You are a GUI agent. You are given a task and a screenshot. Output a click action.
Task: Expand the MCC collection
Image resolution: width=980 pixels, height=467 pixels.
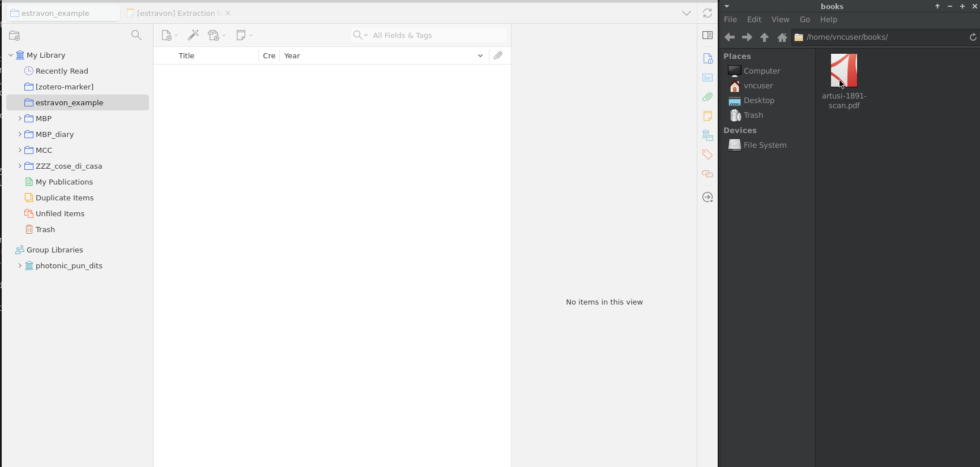(20, 150)
